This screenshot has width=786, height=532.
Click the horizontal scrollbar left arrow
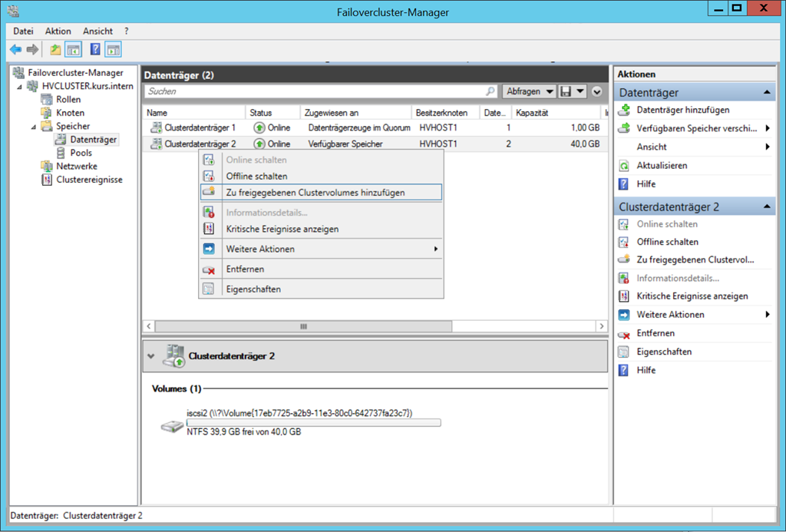[x=149, y=326]
